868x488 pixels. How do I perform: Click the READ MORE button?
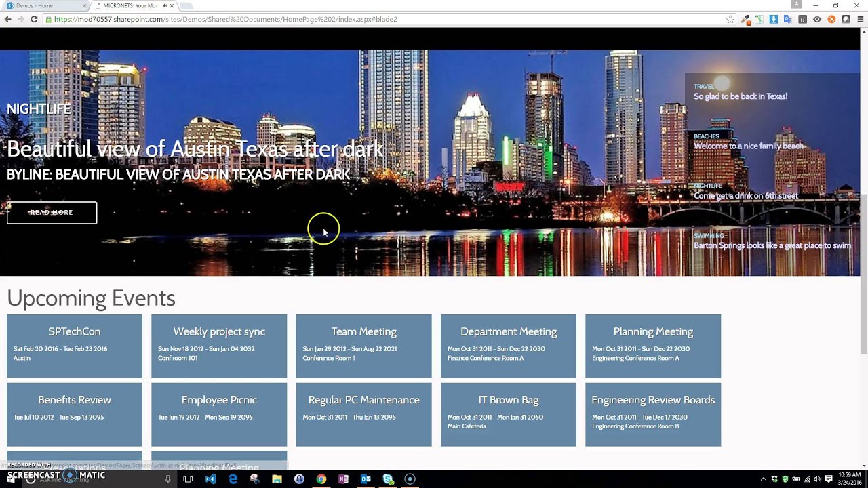[52, 212]
